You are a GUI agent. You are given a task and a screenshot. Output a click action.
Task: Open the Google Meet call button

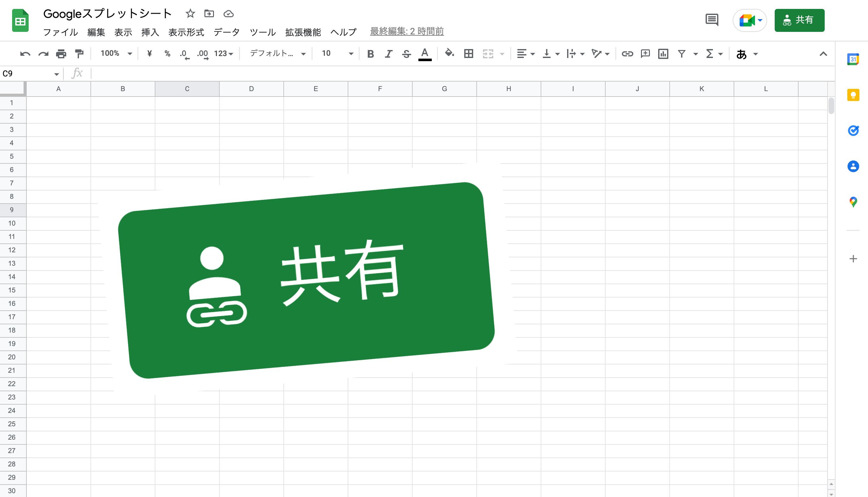tap(750, 20)
